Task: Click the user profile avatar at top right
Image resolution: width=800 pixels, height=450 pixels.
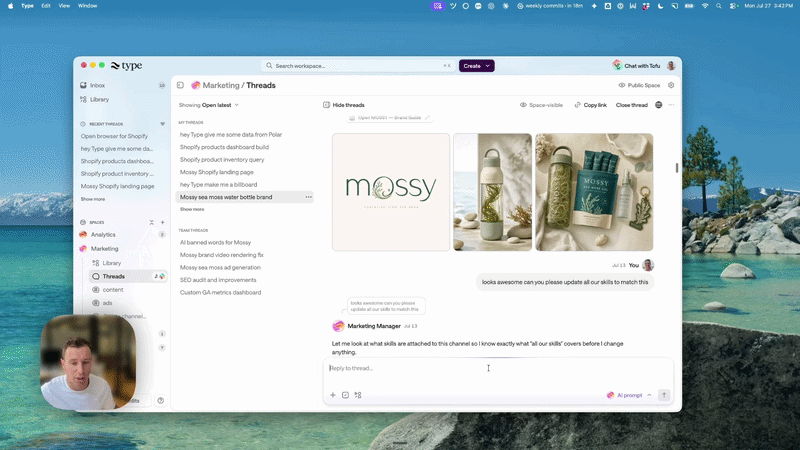Action: click(x=671, y=65)
